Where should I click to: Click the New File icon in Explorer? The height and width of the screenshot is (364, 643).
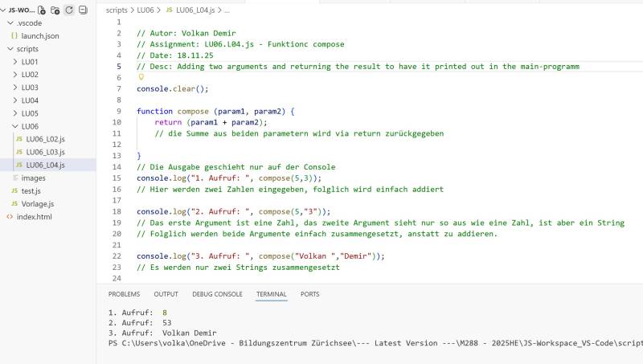pyautogui.click(x=41, y=10)
